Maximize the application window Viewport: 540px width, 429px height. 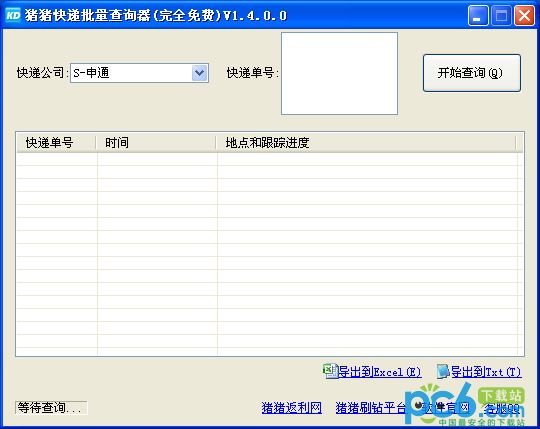[x=501, y=15]
